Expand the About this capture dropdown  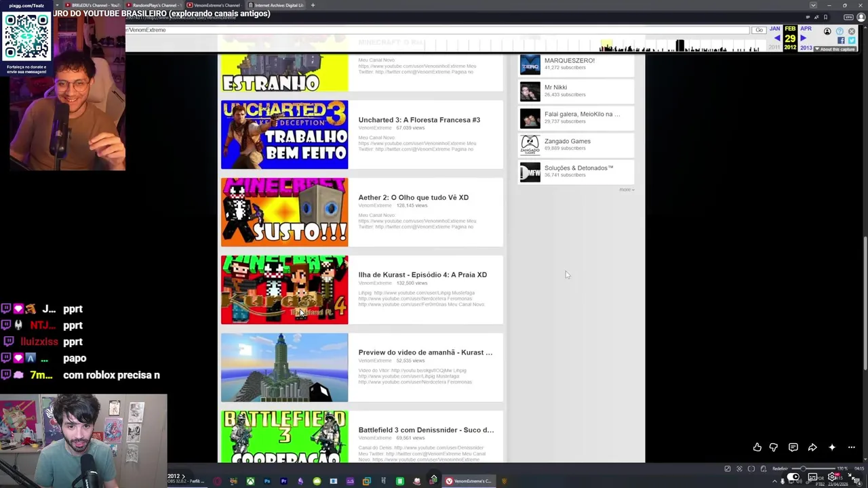(836, 49)
